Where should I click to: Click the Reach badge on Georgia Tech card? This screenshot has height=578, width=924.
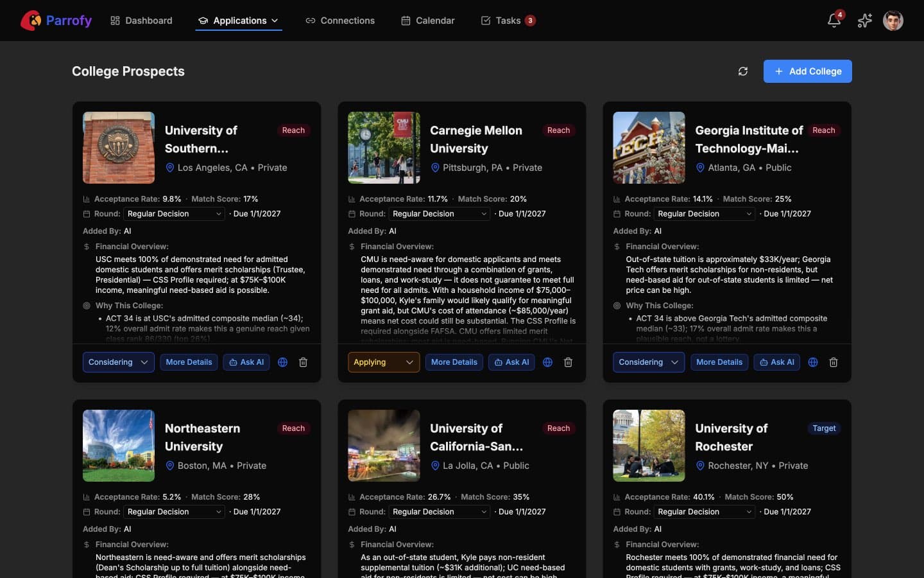[824, 130]
